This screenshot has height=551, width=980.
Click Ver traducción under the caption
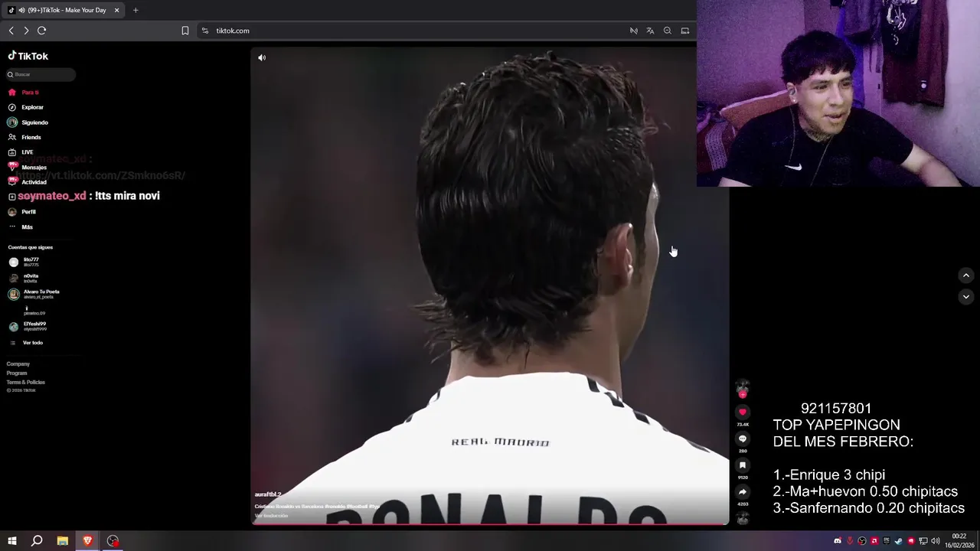click(271, 516)
